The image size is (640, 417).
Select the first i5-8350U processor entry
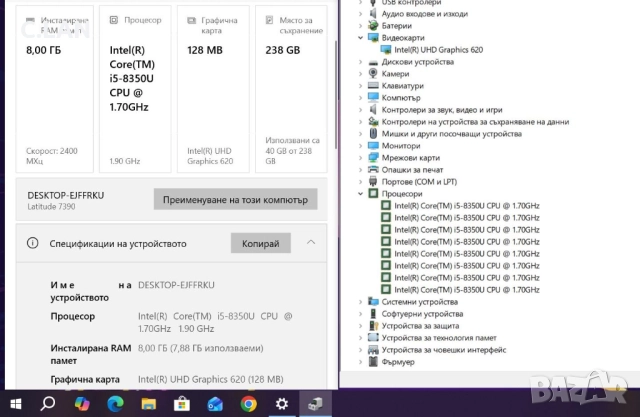[x=467, y=206]
